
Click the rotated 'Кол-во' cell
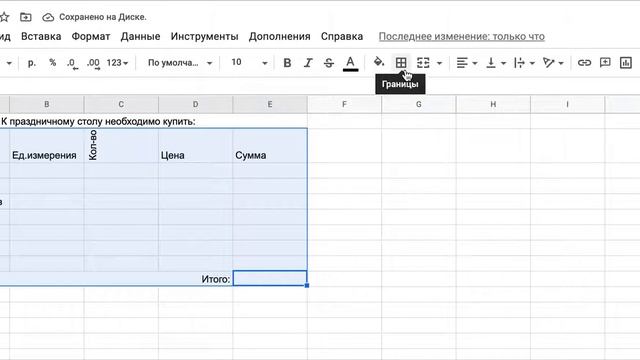pyautogui.click(x=121, y=146)
